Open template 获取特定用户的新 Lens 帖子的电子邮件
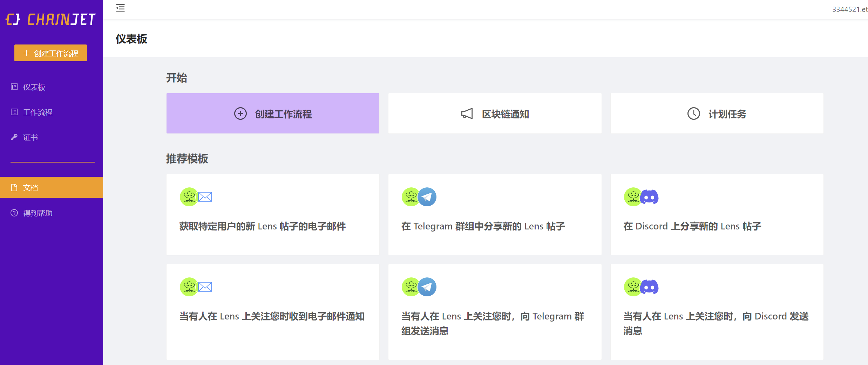Screen dimensions: 868x365 click(273, 214)
